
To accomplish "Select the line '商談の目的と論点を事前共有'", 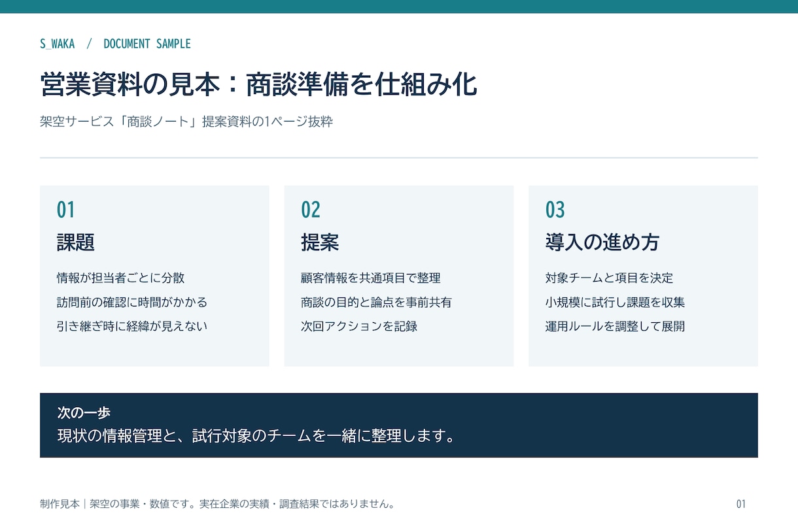I will 376,302.
